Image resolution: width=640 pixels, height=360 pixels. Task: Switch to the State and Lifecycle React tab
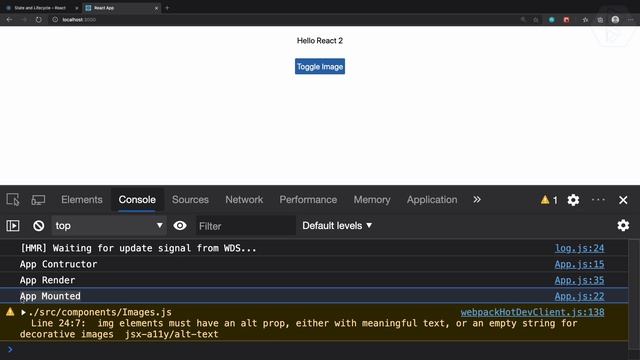tap(40, 8)
